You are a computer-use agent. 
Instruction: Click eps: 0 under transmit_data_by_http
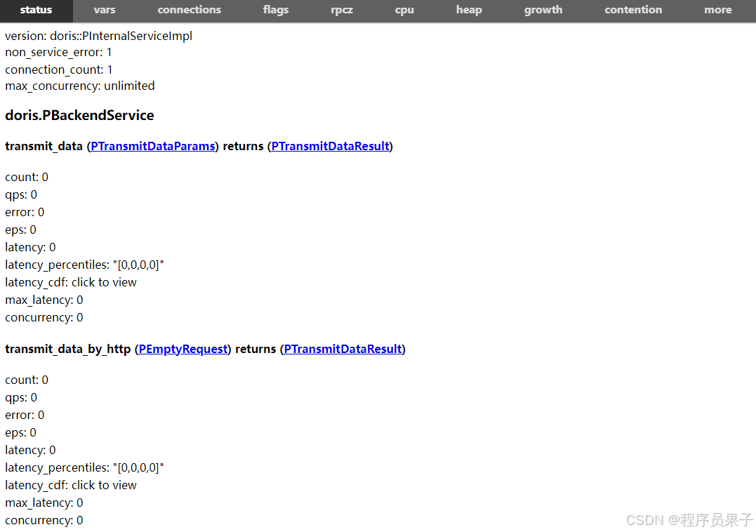point(21,433)
